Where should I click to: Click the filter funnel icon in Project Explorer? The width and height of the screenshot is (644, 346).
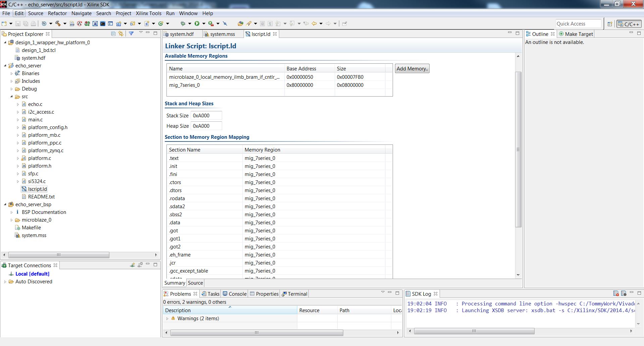(x=131, y=34)
